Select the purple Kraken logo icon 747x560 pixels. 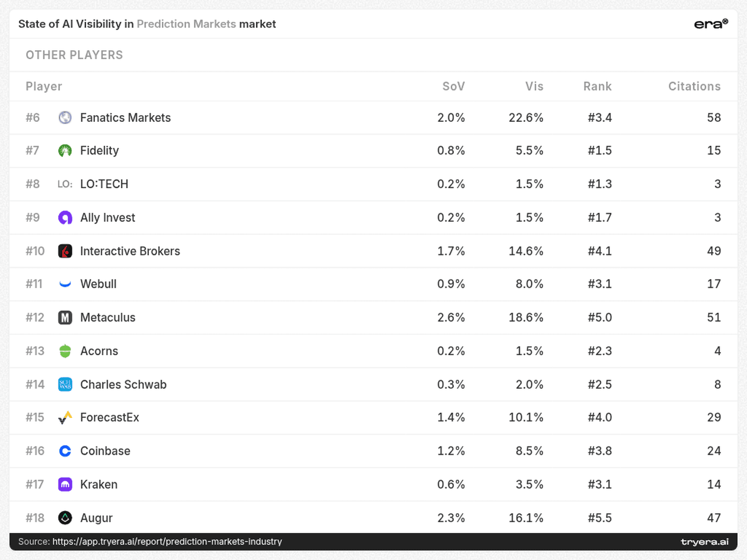[x=65, y=484]
